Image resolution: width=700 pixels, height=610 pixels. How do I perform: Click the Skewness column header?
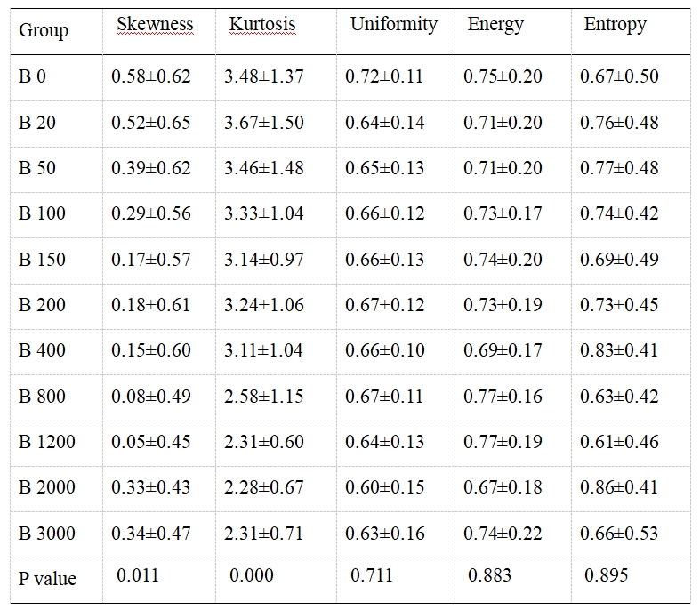pyautogui.click(x=155, y=25)
